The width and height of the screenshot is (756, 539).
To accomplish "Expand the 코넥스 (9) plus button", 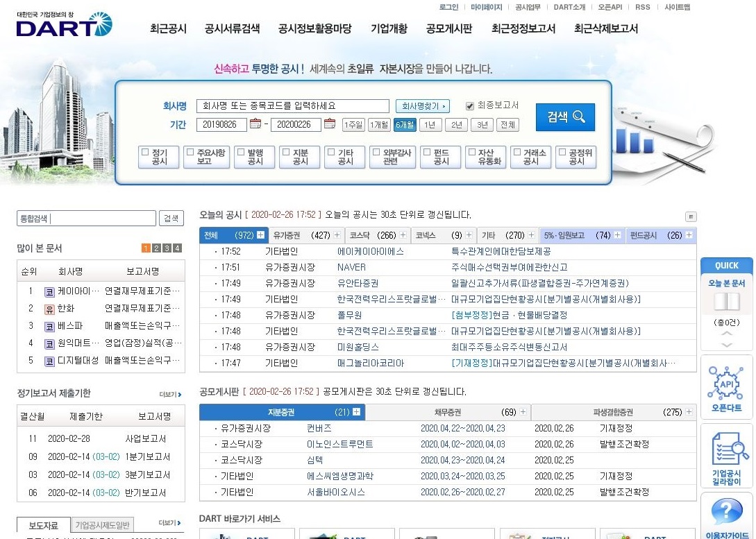I will click(469, 235).
